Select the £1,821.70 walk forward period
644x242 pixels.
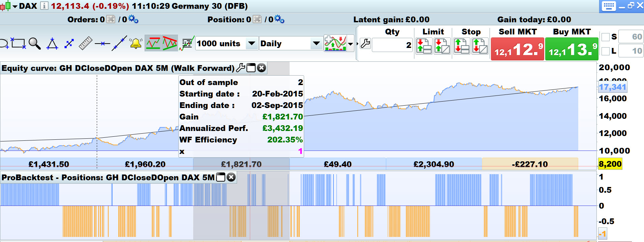[x=241, y=164]
